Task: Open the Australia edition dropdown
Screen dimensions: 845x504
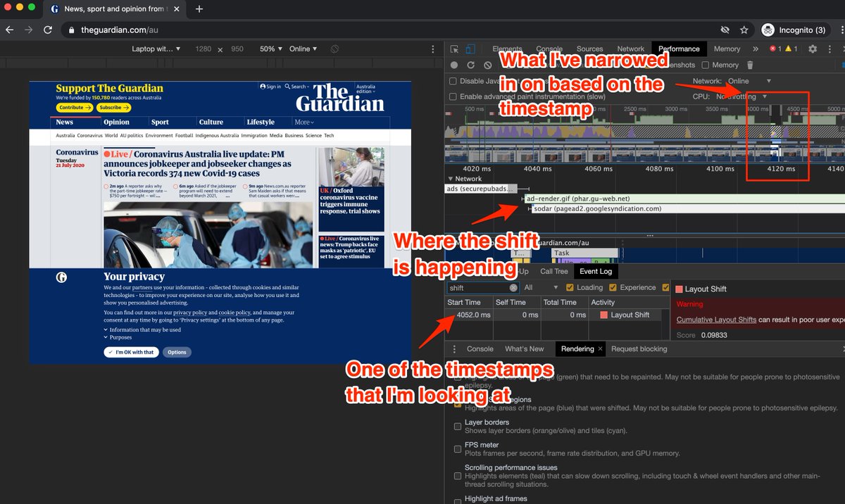Action: pos(365,89)
